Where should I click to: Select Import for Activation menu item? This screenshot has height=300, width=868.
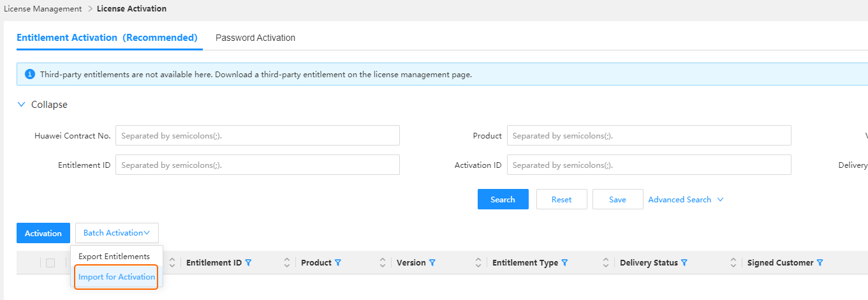[117, 277]
